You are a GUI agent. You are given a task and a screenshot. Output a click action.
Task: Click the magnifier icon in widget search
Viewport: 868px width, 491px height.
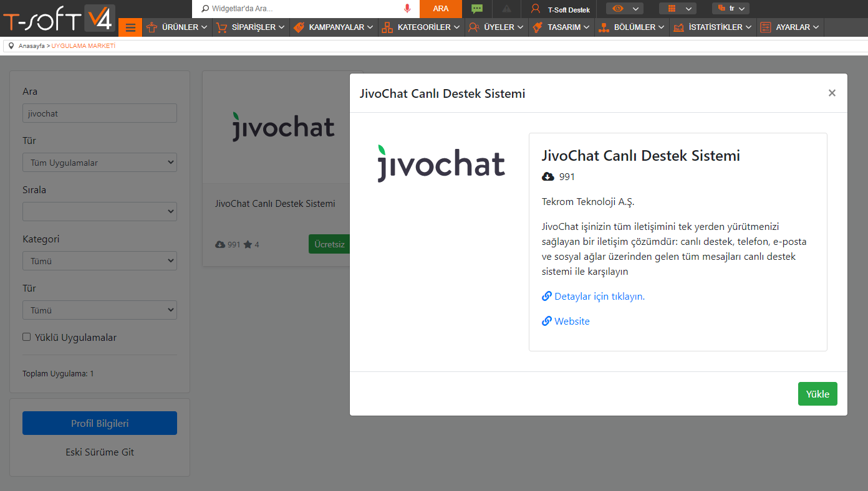(x=205, y=9)
